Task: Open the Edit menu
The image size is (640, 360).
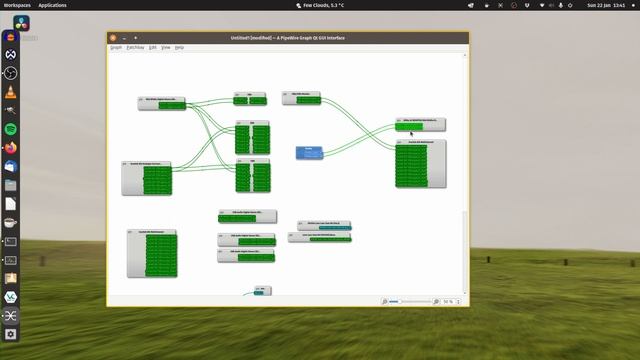Action: tap(152, 47)
